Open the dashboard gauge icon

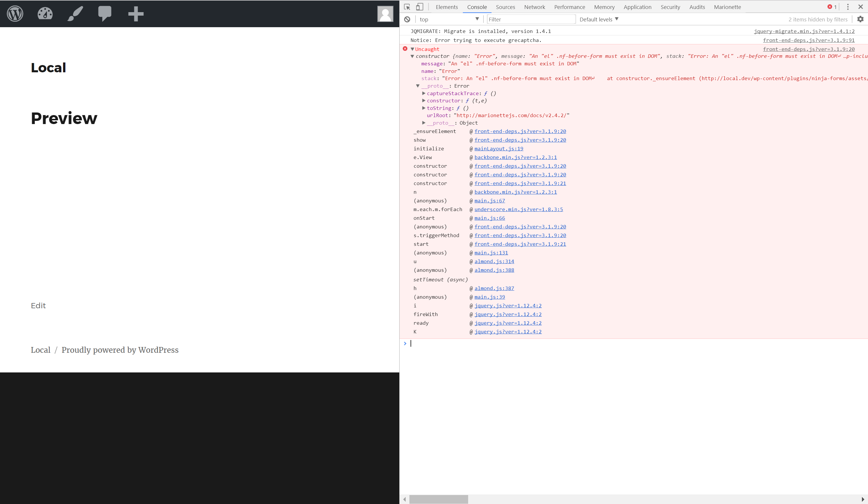45,13
